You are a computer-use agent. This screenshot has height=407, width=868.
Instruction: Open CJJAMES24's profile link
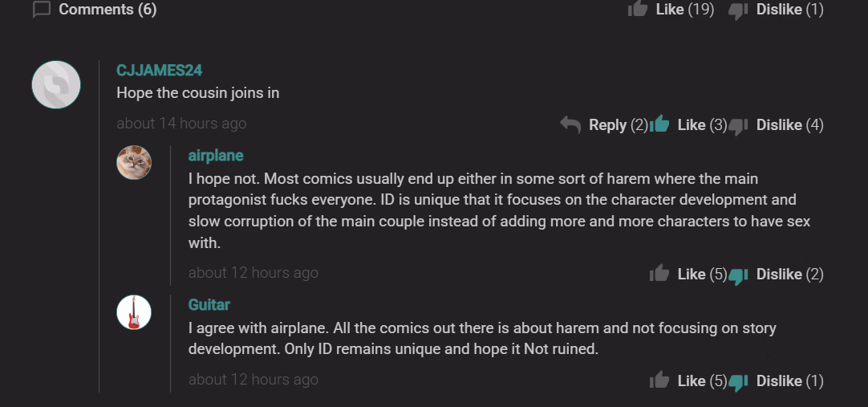pyautogui.click(x=159, y=71)
